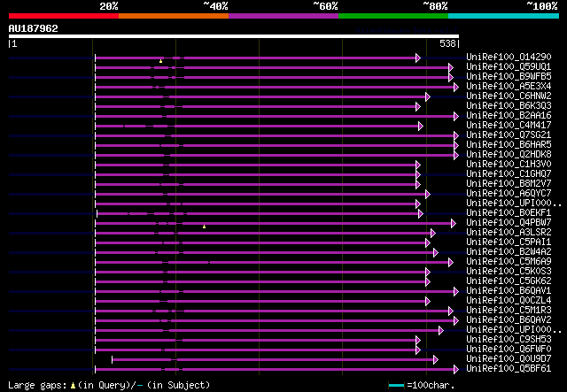Click the arrowhead ending the UniRef100_Q59UQ1 alignment
Viewport: 567px width, 392px height.
451,67
